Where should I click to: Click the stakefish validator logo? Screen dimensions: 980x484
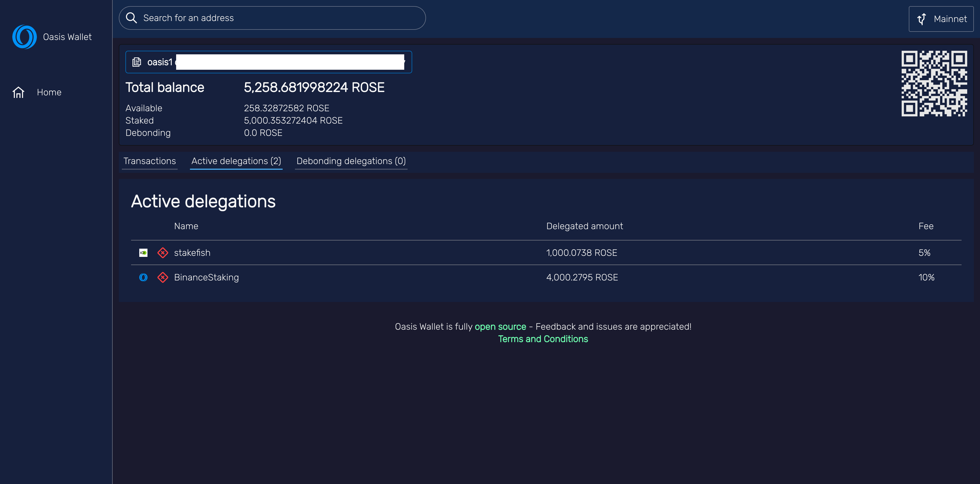tap(143, 253)
